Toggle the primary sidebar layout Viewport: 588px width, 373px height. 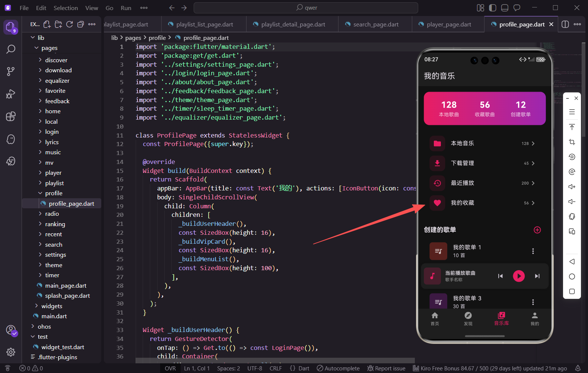(x=493, y=8)
